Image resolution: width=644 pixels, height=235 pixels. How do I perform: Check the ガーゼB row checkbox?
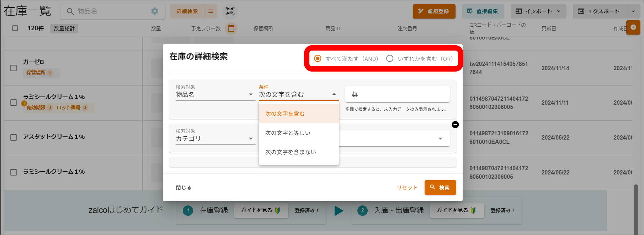14,68
